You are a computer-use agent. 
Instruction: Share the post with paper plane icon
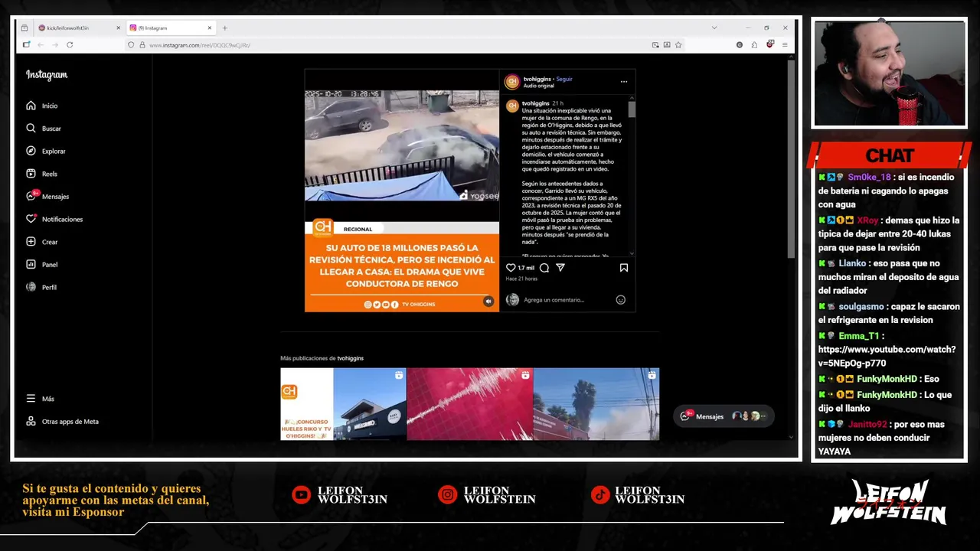[560, 268]
